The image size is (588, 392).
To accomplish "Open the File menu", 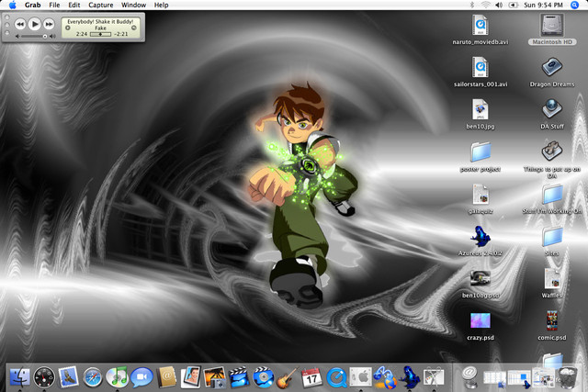I will [x=54, y=5].
